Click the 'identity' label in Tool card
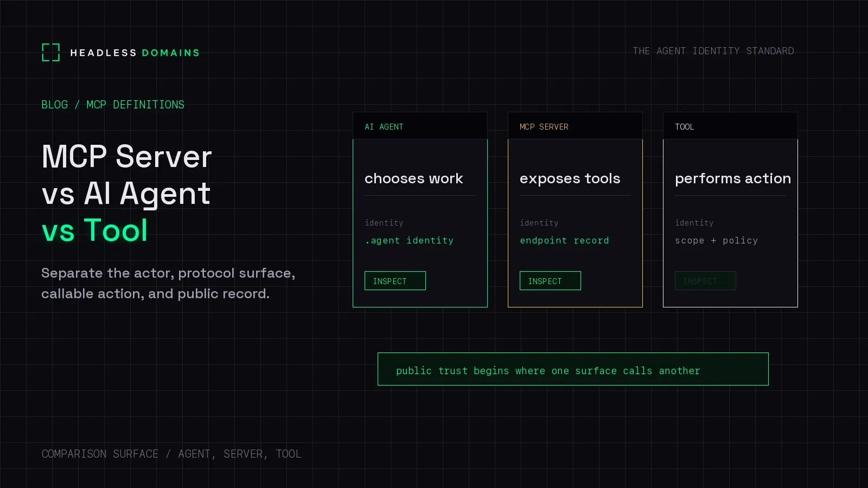The image size is (868, 488). 694,223
